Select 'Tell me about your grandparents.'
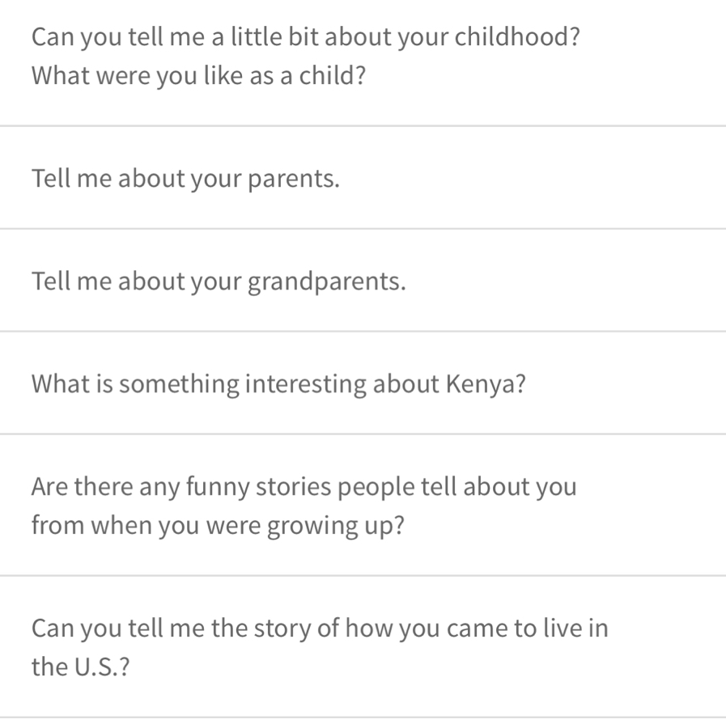The height and width of the screenshot is (728, 726). click(x=363, y=281)
